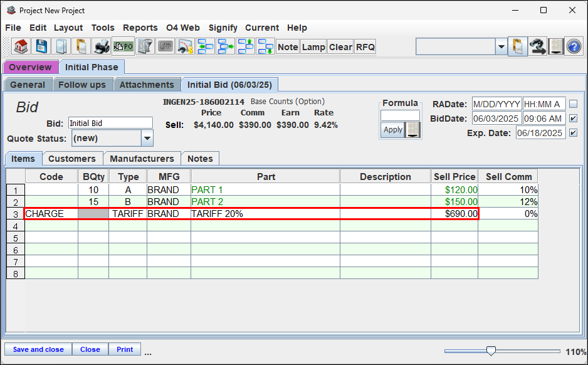This screenshot has height=365, width=588.
Task: Open the Layout menu
Action: (x=68, y=28)
